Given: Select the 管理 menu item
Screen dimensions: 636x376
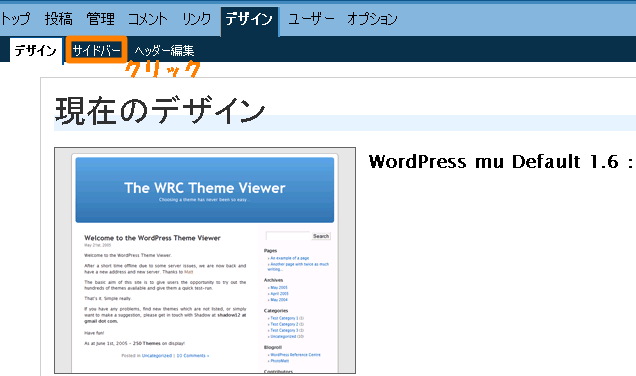Looking at the screenshot, I should pyautogui.click(x=100, y=19).
